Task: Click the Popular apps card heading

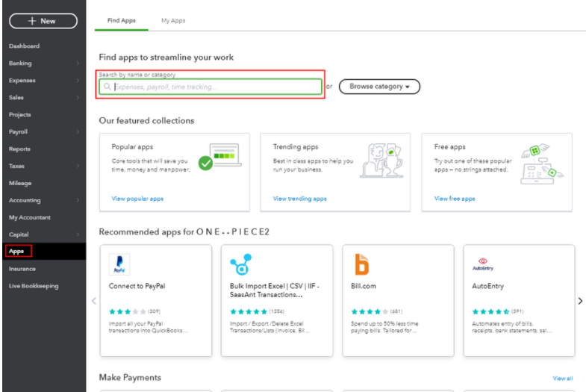Action: click(132, 147)
